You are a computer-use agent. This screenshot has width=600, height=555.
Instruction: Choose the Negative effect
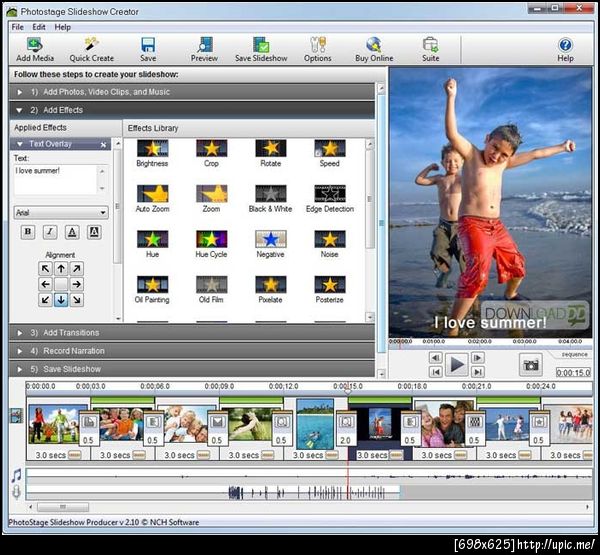point(271,245)
